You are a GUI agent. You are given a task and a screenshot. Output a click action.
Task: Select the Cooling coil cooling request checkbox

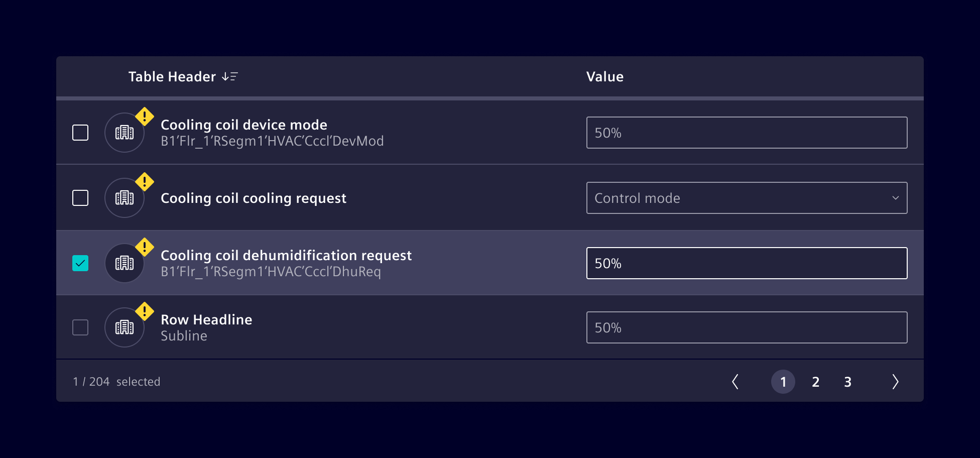[x=80, y=198]
